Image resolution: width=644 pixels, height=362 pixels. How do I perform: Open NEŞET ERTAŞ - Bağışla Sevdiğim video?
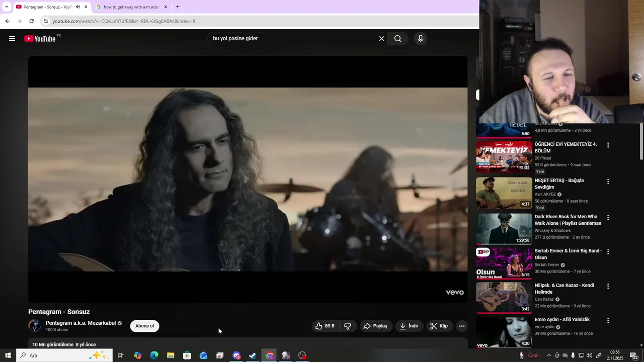[x=559, y=184]
